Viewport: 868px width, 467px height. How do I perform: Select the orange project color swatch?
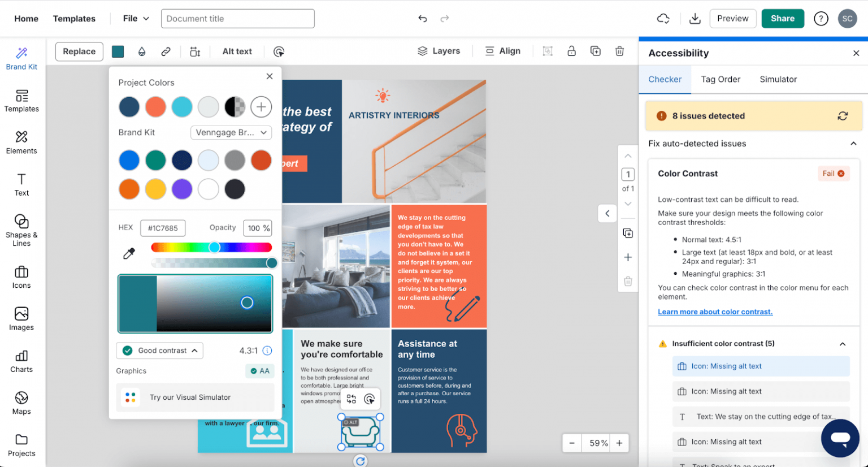point(155,106)
